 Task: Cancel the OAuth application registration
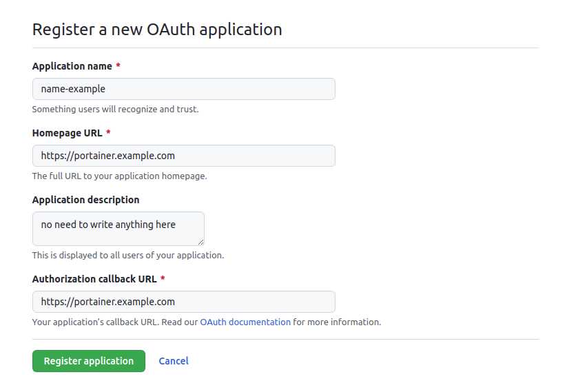(174, 361)
